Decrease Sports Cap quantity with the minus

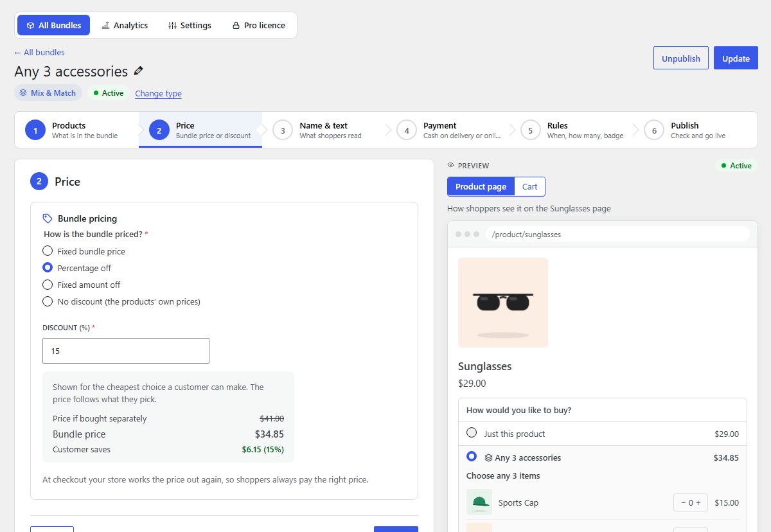682,503
